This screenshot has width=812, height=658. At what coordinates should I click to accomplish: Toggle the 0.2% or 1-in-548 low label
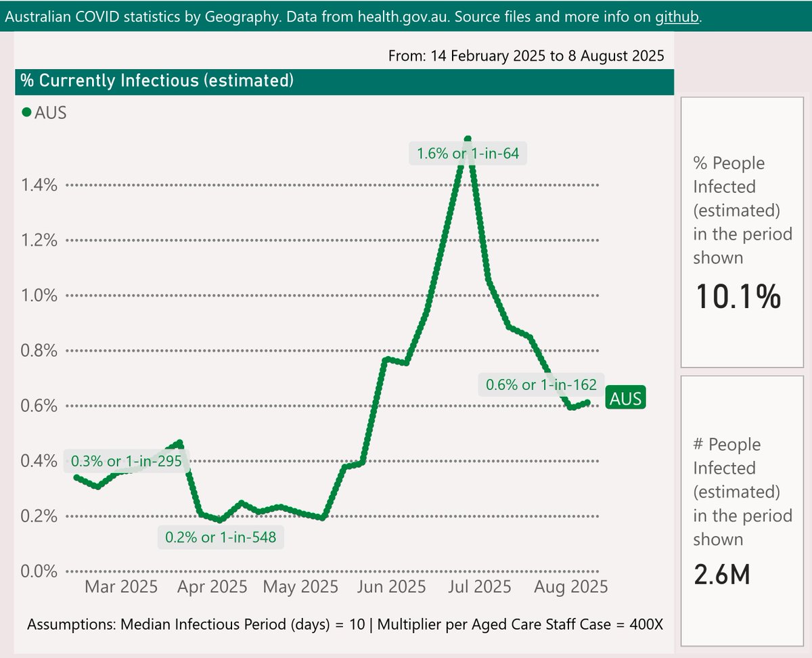(x=221, y=538)
